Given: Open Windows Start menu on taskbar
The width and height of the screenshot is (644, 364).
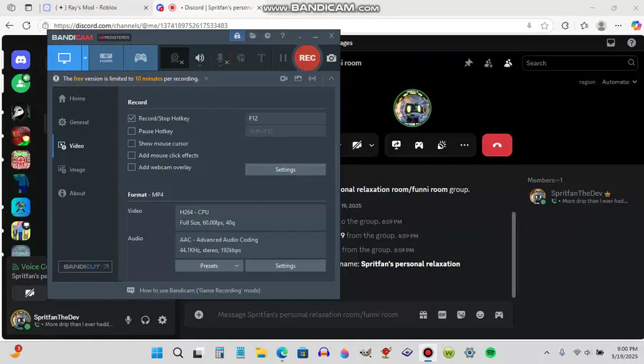Looking at the screenshot, I should click(157, 353).
